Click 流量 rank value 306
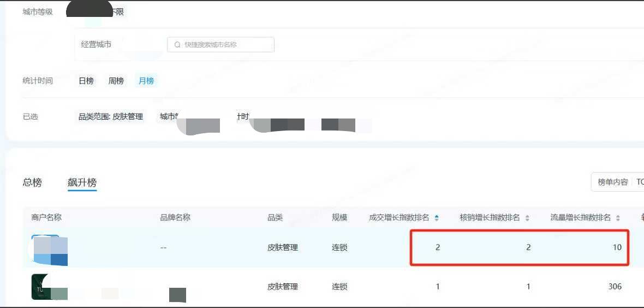644x308 pixels. click(x=615, y=287)
